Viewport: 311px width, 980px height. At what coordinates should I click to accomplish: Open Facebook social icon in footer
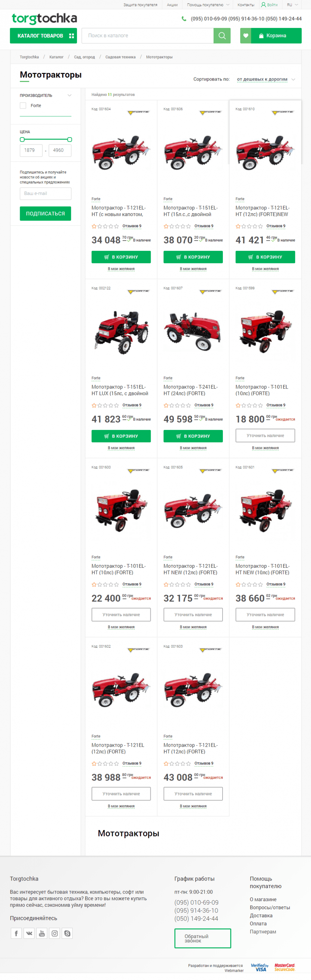pos(16,933)
